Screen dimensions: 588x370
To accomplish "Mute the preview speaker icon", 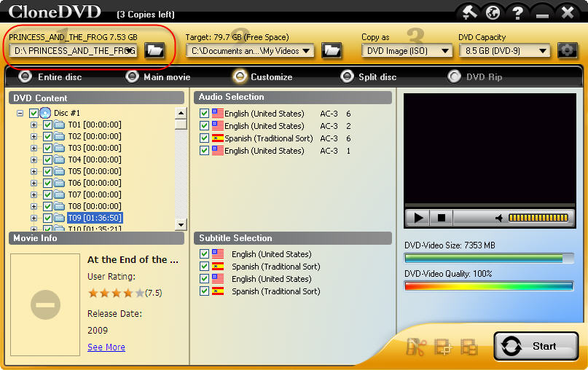I will click(x=499, y=219).
